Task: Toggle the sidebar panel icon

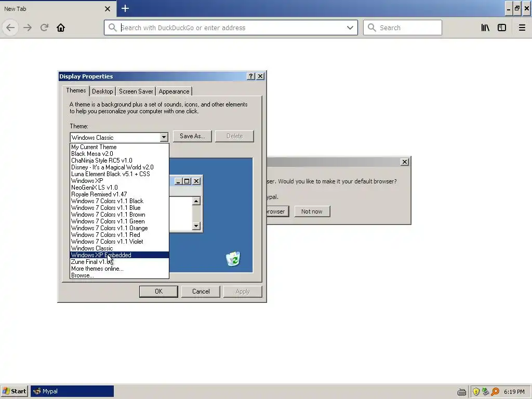Action: click(x=502, y=28)
